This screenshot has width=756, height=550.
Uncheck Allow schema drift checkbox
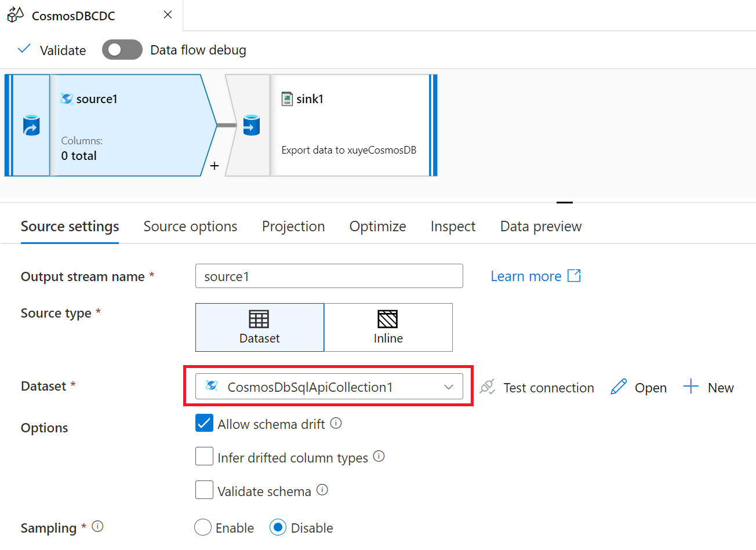pos(204,424)
